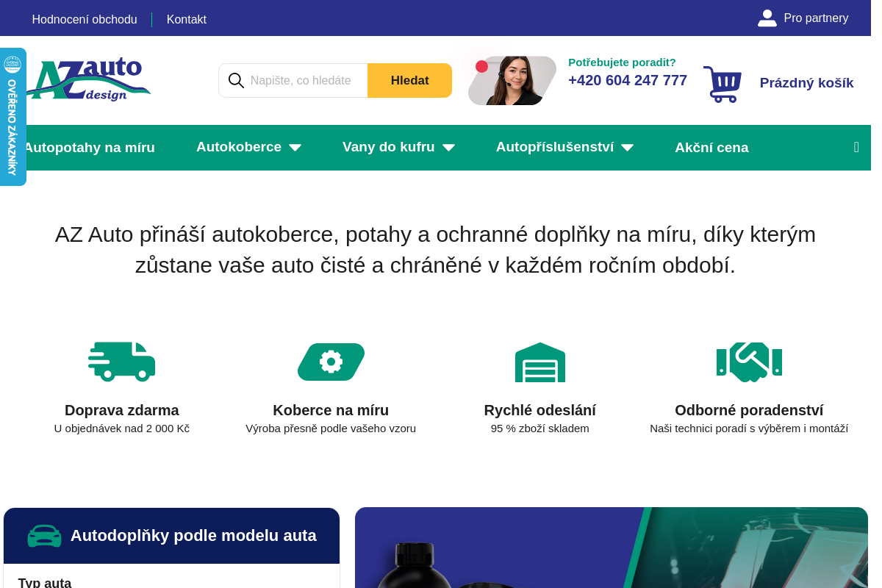Viewport: 882px width, 588px height.
Task: Click 'Výroba přesně podle vašeho vzoru' text
Action: tap(331, 429)
